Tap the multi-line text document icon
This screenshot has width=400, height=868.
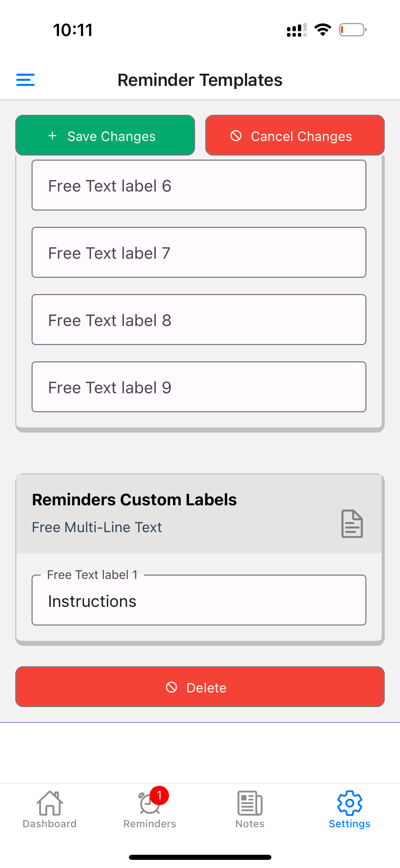[x=352, y=523]
